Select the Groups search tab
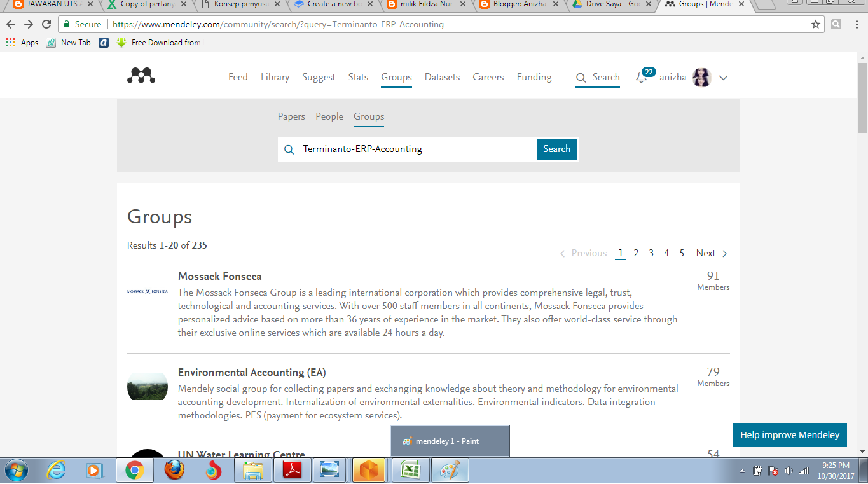868x484 pixels. coord(369,116)
